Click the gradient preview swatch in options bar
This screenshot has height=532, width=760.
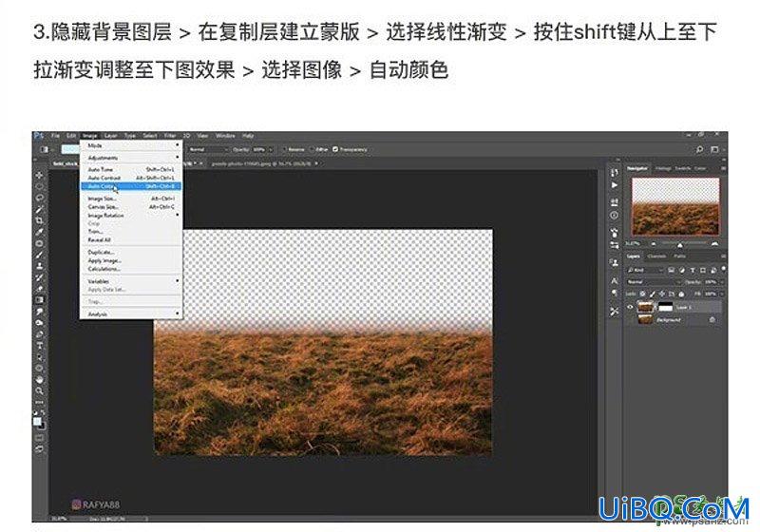(70, 150)
